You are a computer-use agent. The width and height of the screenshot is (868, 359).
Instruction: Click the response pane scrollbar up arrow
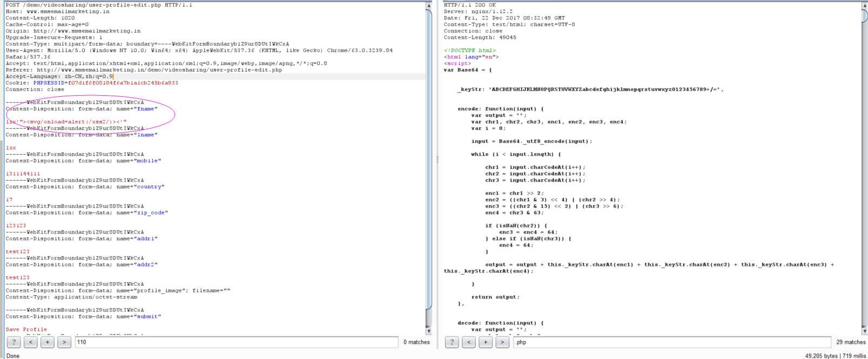tap(864, 5)
